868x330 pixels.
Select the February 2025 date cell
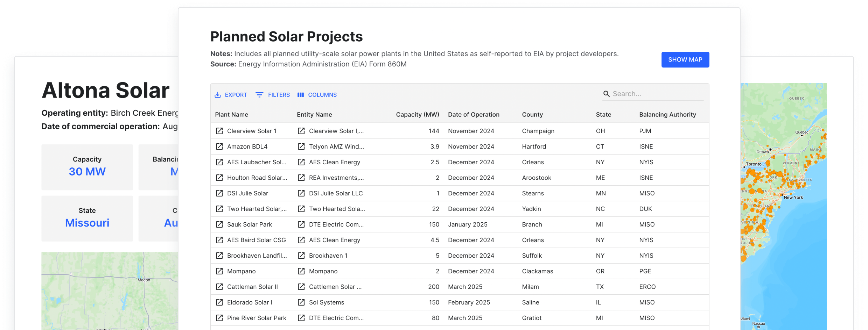pos(469,302)
